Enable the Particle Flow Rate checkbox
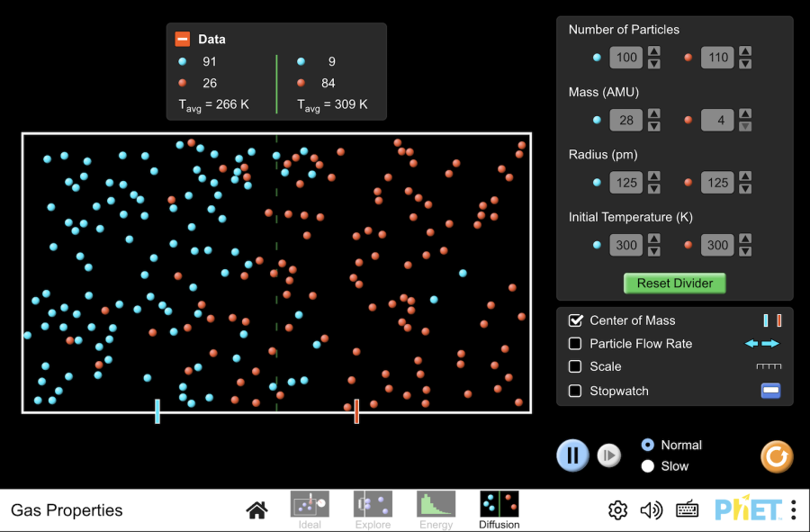The width and height of the screenshot is (810, 532). (x=576, y=344)
